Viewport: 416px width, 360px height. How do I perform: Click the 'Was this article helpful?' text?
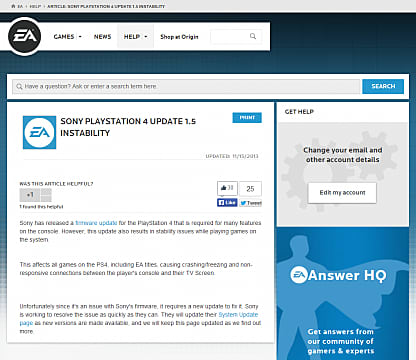56,184
